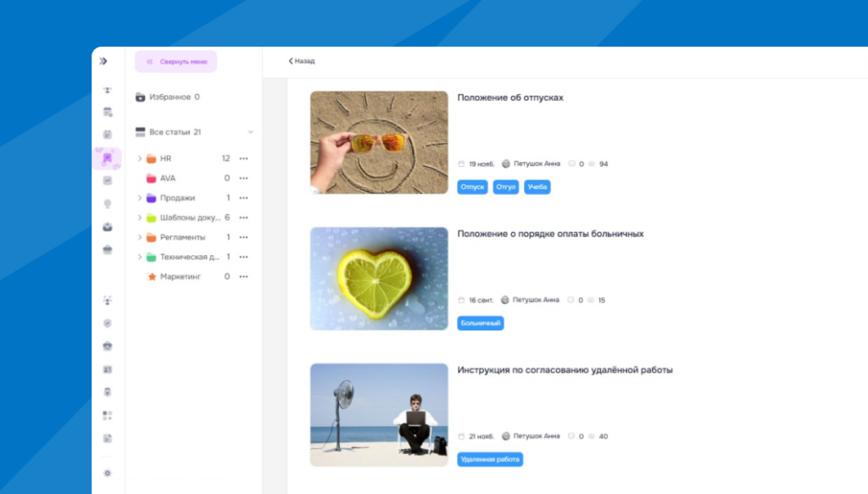Collapse the Все статьи section chevron
Image resolution: width=868 pixels, height=494 pixels.
click(x=250, y=132)
